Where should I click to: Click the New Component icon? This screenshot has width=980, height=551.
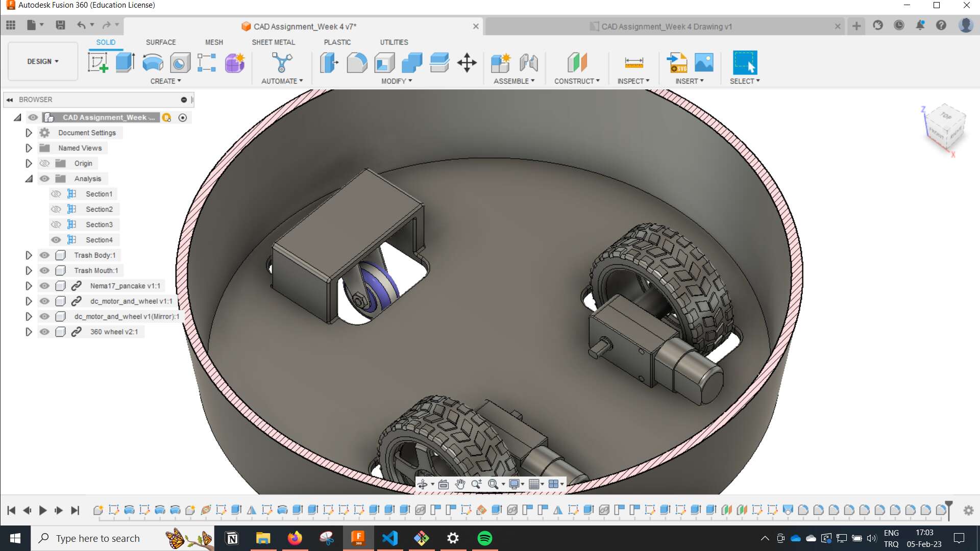(501, 63)
